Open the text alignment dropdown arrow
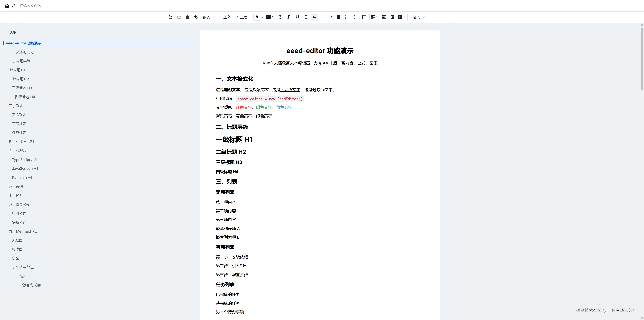The height and width of the screenshot is (320, 644). pyautogui.click(x=377, y=17)
